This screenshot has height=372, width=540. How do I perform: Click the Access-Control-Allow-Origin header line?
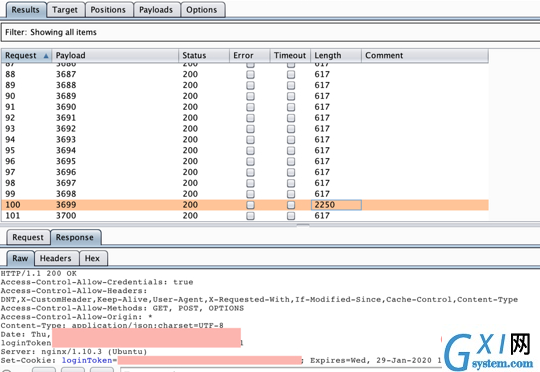pyautogui.click(x=76, y=317)
